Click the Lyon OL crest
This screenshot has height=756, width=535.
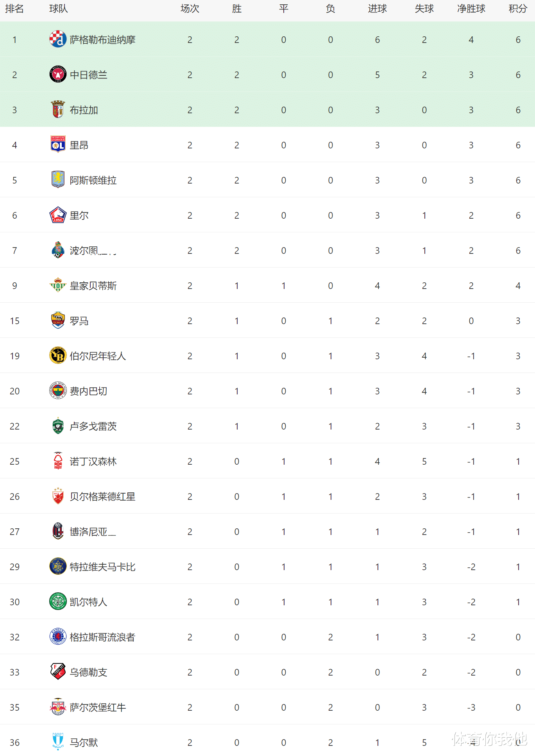coord(58,145)
